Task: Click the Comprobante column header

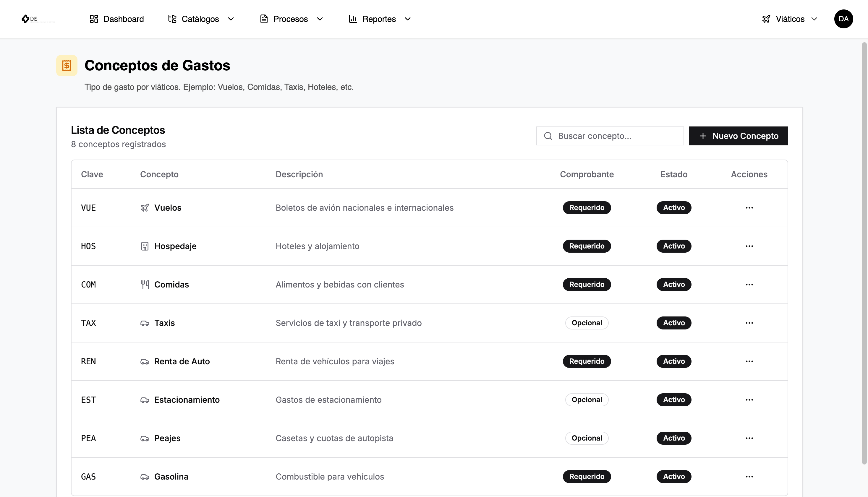Action: pos(587,174)
